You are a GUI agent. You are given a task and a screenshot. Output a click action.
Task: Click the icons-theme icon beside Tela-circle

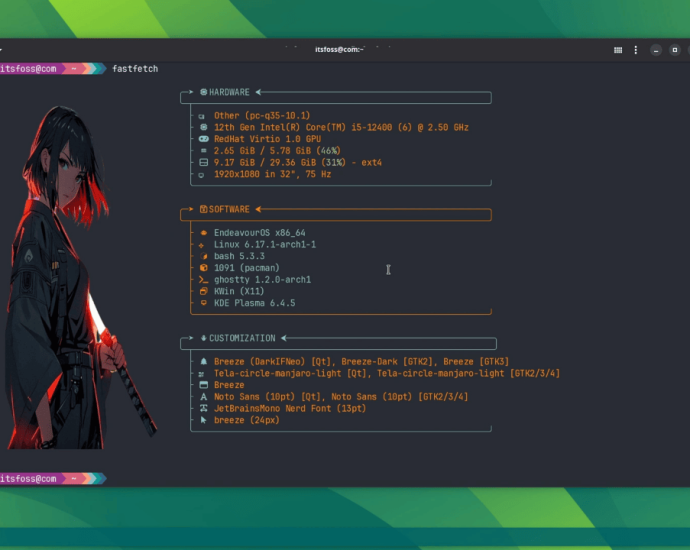[201, 374]
